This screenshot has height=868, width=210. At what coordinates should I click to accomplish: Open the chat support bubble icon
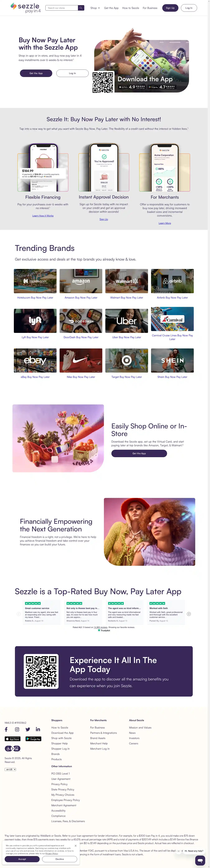click(x=200, y=860)
